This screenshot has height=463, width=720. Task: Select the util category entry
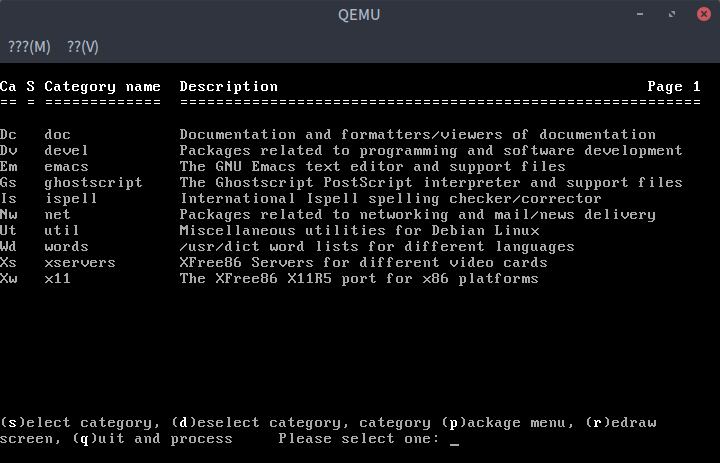click(x=61, y=231)
